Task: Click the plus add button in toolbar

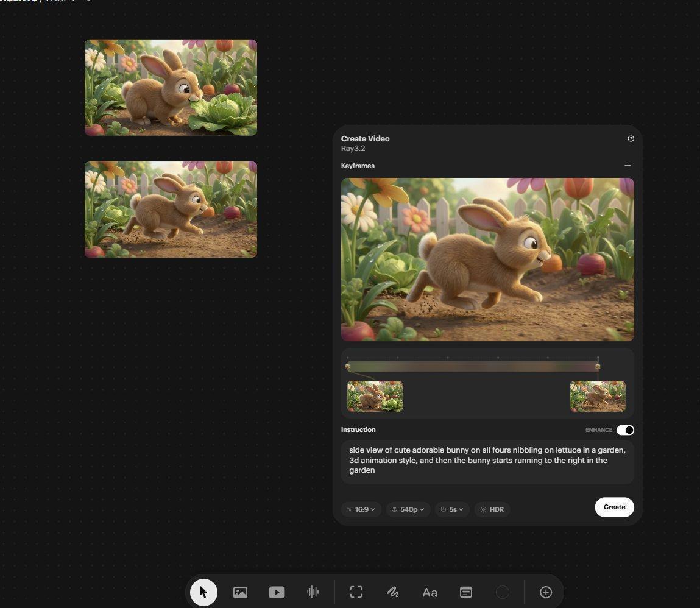Action: click(545, 592)
